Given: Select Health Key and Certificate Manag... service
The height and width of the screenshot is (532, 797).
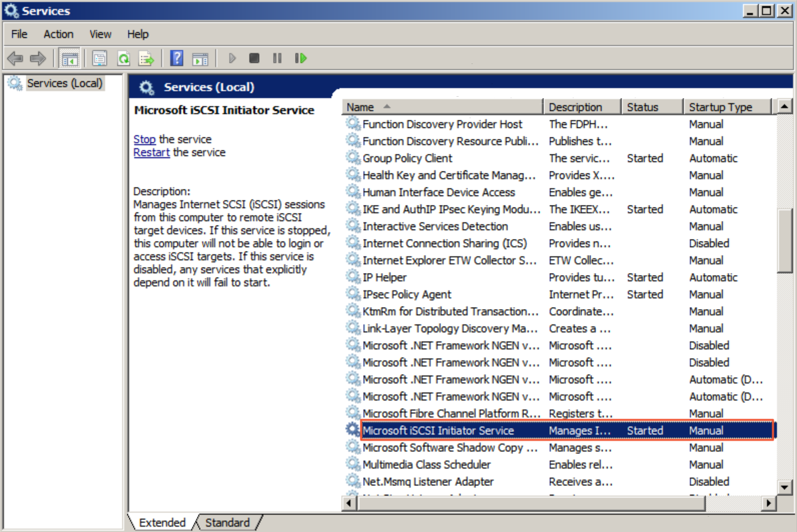Looking at the screenshot, I should pyautogui.click(x=449, y=176).
